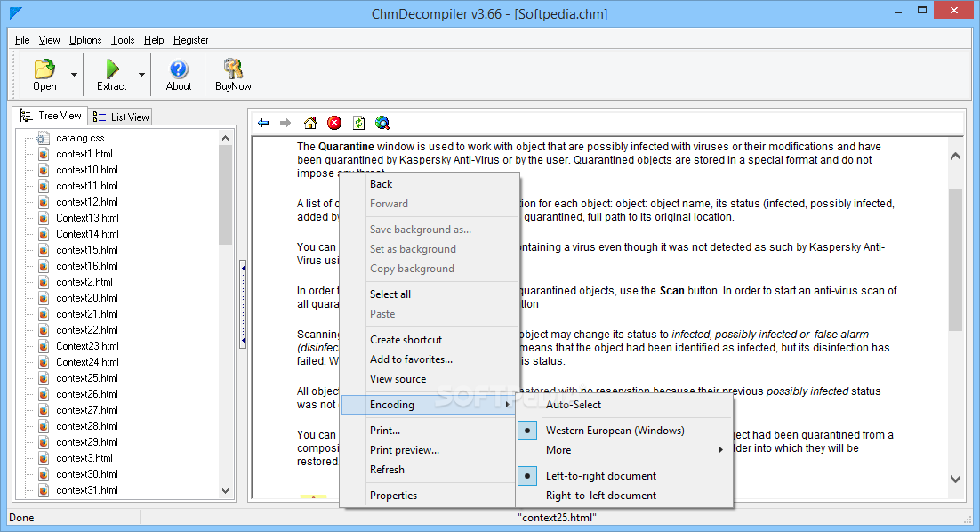Click the file icon of context25.html
Image resolution: width=980 pixels, height=532 pixels.
point(43,378)
